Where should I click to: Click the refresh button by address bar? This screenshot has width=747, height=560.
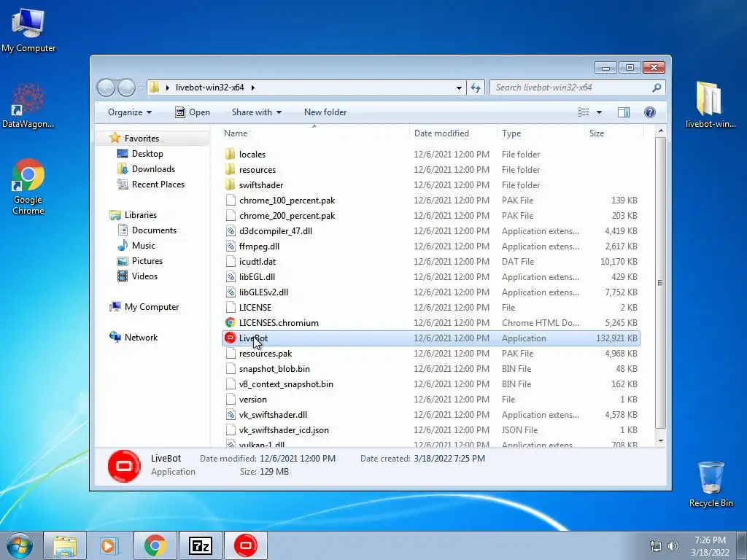pos(476,87)
